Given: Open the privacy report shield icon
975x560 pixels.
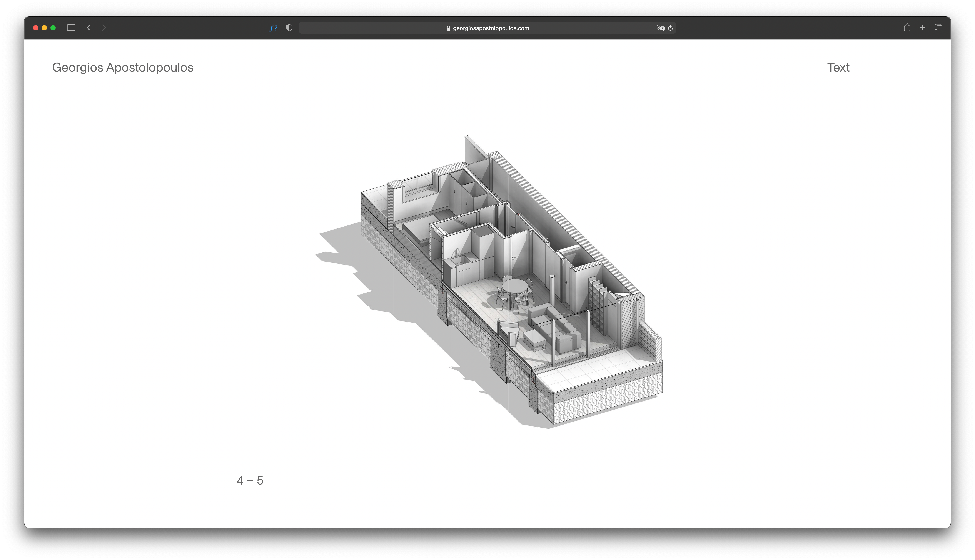Looking at the screenshot, I should tap(289, 28).
